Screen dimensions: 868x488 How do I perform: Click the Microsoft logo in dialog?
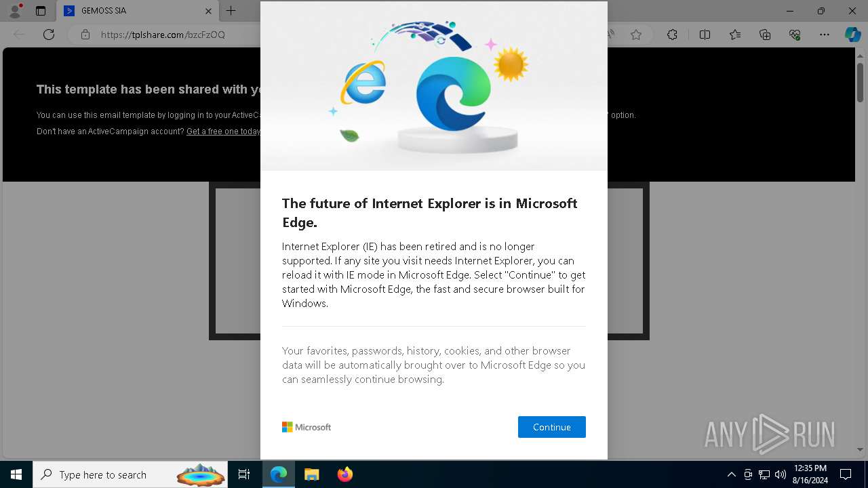[307, 427]
